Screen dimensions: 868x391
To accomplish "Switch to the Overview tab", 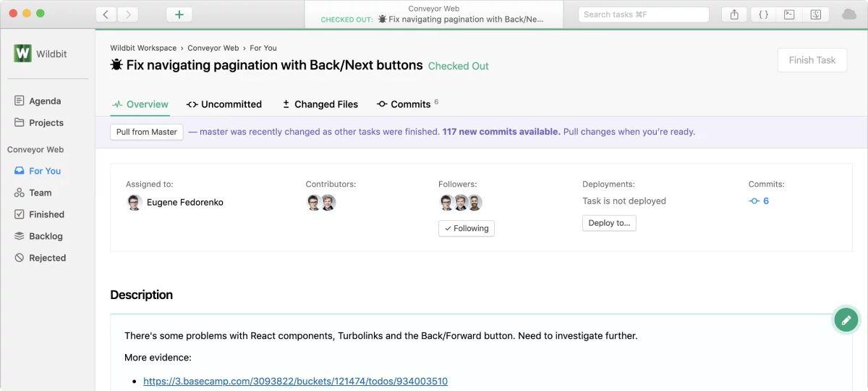I will [x=140, y=104].
